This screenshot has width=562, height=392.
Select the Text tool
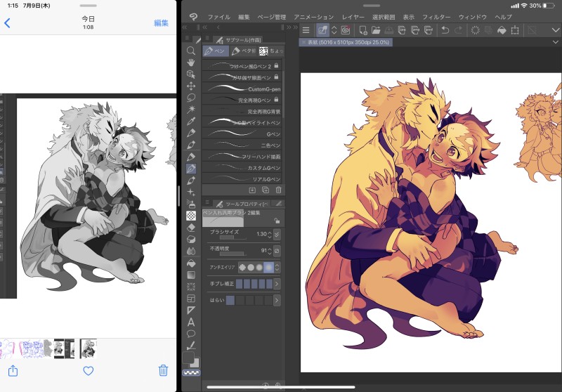click(x=191, y=322)
